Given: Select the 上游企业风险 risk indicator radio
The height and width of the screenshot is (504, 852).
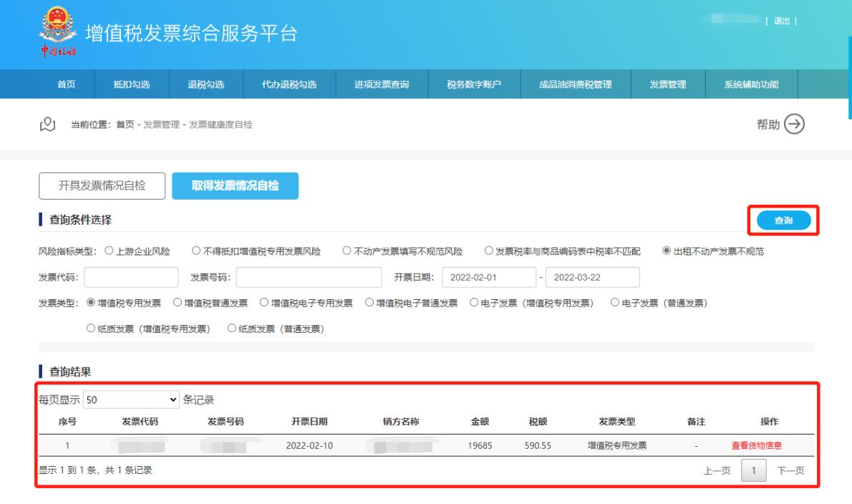Looking at the screenshot, I should (110, 251).
